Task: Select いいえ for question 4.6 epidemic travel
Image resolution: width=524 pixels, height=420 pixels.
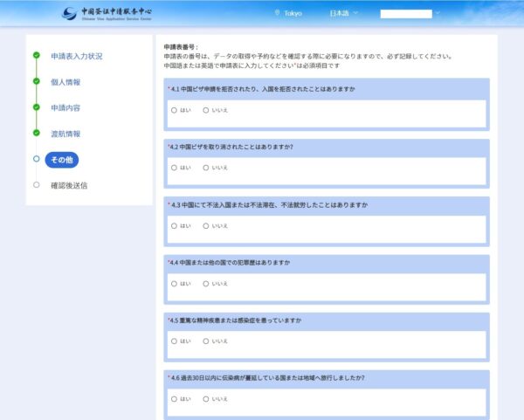Action: (x=206, y=399)
